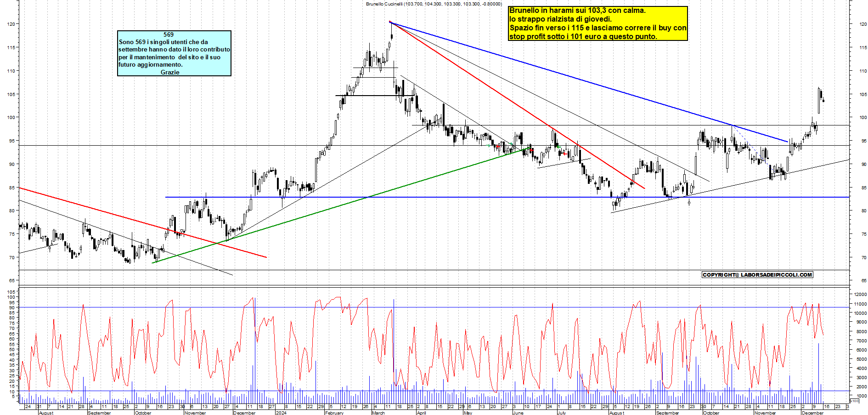Click the word 'Grazie' in the cyan box
This screenshot has width=868, height=415.
[x=170, y=72]
